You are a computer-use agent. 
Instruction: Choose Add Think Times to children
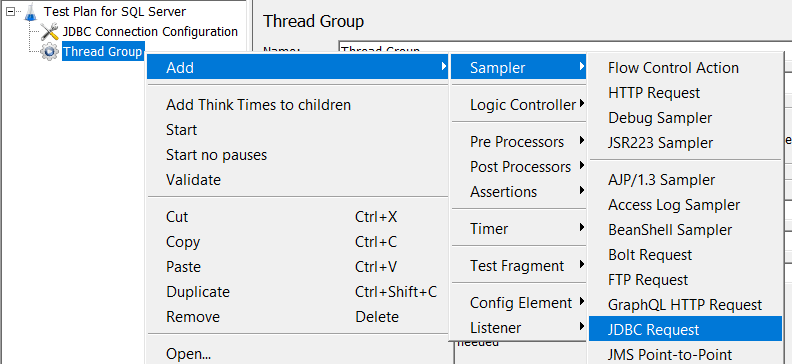click(x=298, y=105)
